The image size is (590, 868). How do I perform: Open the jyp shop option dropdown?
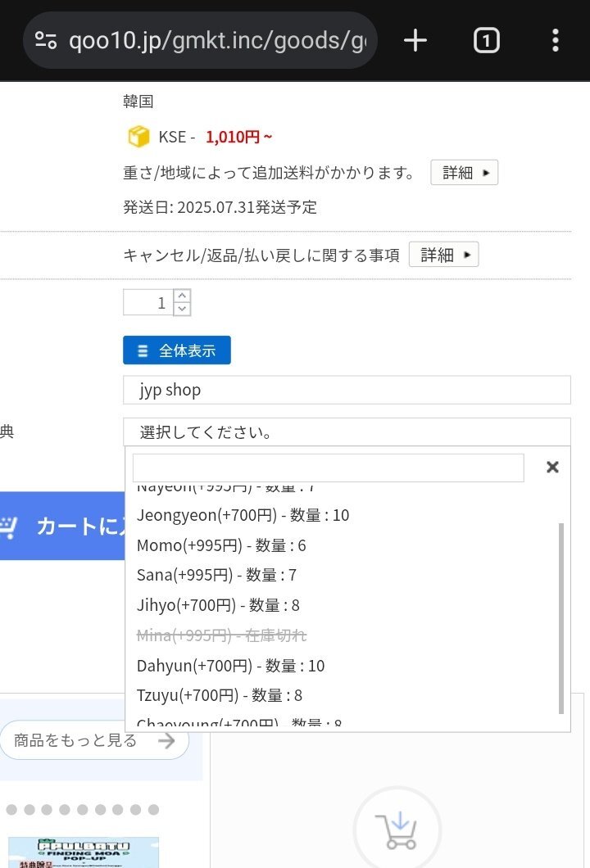click(347, 390)
